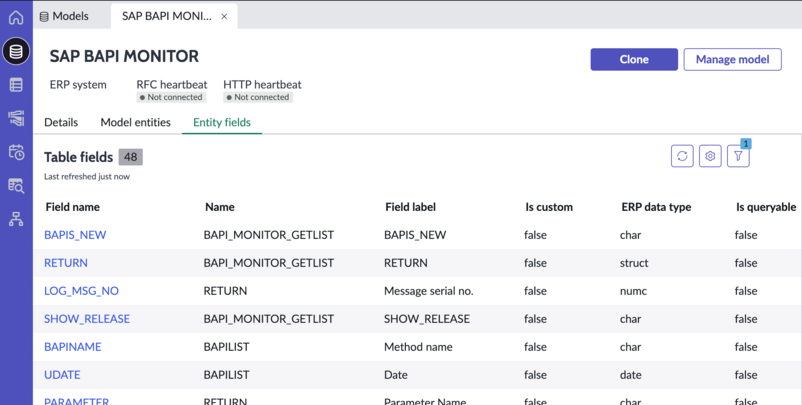Click the 'Method name' label cell
Screen dimensions: 802x405
click(418, 347)
